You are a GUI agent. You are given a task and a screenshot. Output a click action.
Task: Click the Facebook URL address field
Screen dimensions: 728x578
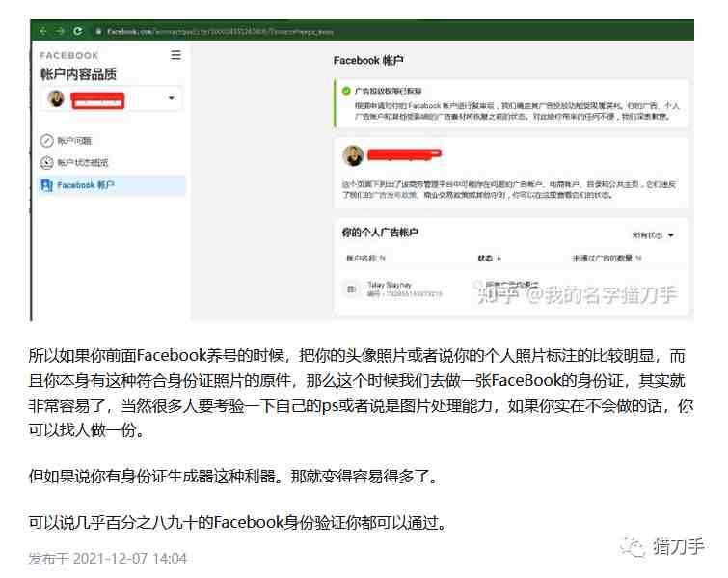click(220, 32)
